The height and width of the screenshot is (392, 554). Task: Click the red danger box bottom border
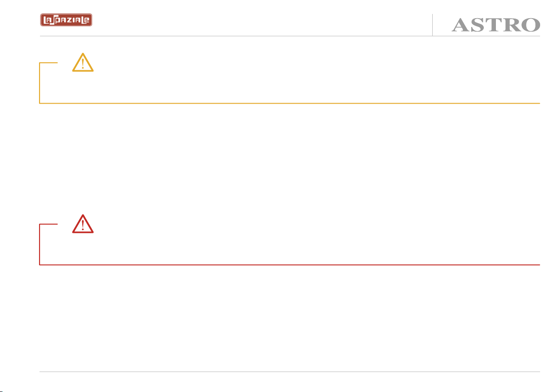pos(290,265)
